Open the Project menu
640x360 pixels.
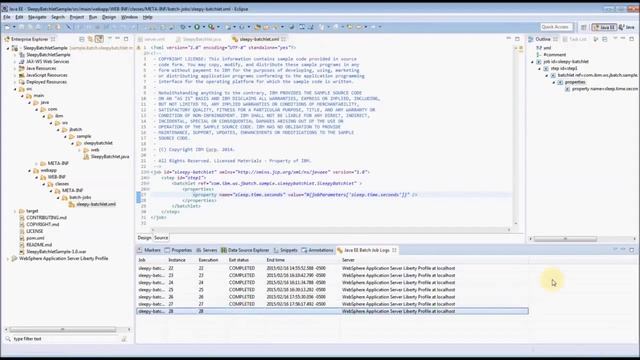tap(77, 17)
